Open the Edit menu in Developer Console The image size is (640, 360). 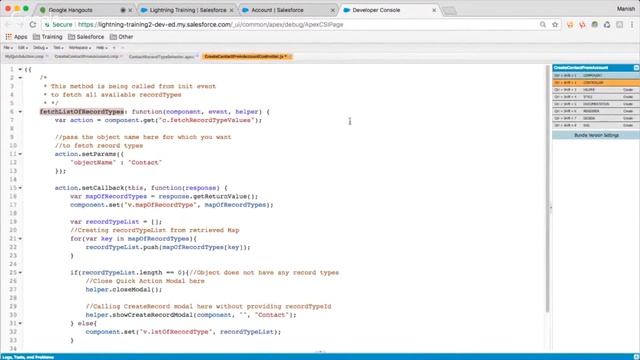click(22, 48)
